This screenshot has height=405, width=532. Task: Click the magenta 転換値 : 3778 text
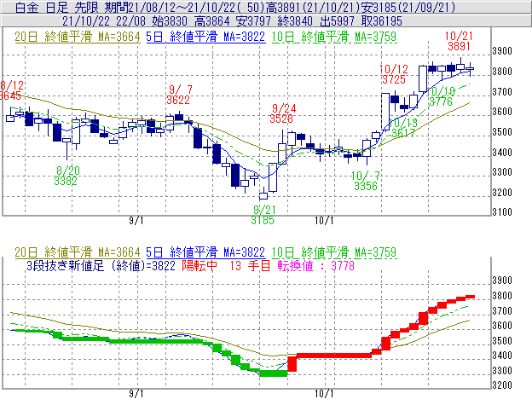[x=315, y=265]
